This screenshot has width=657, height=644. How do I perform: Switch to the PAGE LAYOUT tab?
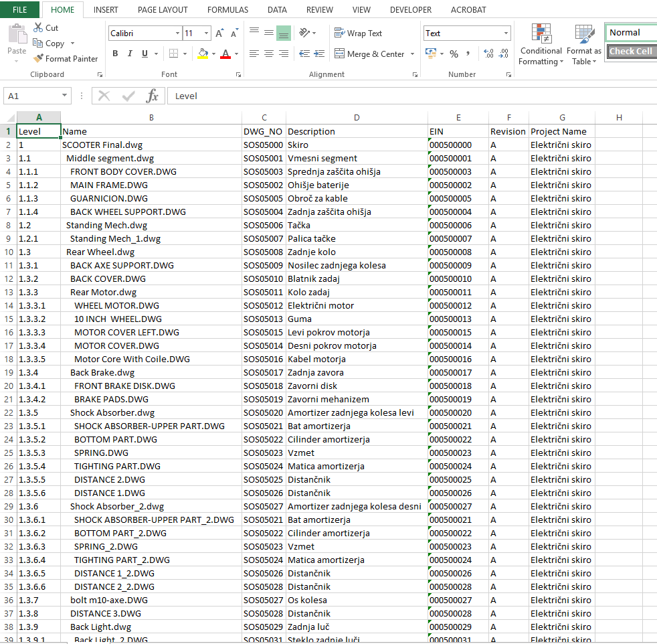pyautogui.click(x=163, y=9)
